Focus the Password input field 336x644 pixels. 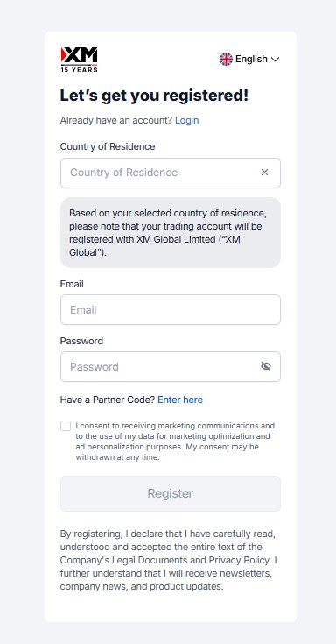[171, 366]
